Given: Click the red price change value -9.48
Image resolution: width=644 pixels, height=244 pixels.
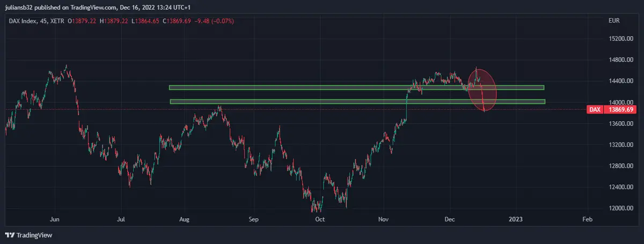Looking at the screenshot, I should coord(203,21).
